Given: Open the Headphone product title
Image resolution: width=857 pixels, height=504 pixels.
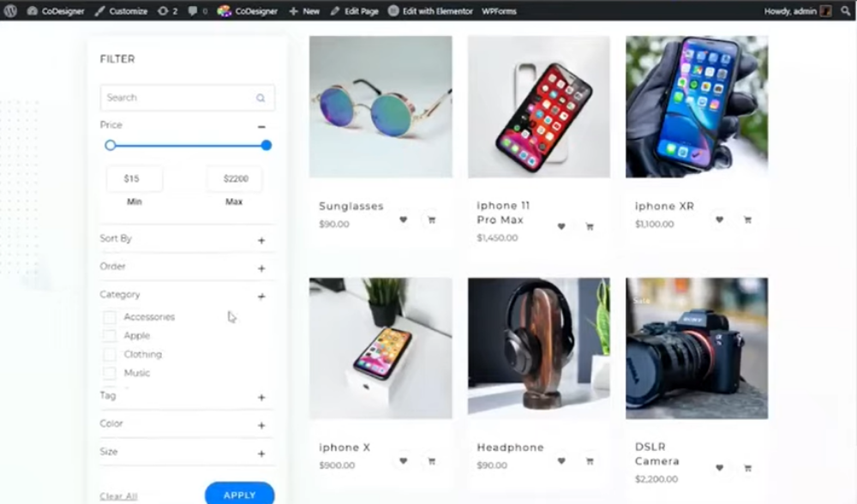Looking at the screenshot, I should click(511, 447).
